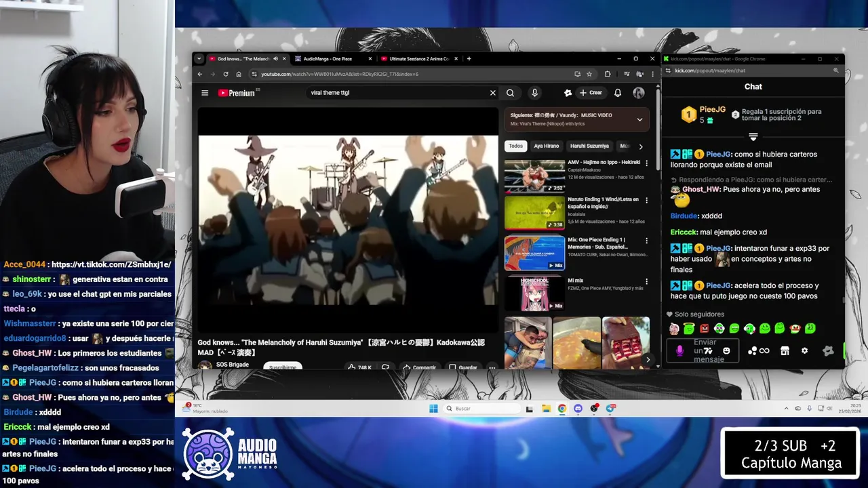The height and width of the screenshot is (488, 868).
Task: Click the playing Haruhi concert video
Action: point(348,220)
